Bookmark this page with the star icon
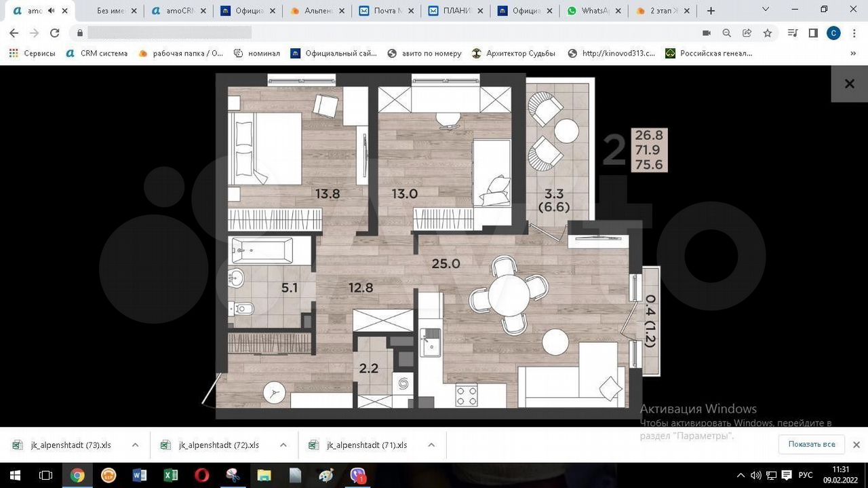 click(x=768, y=33)
